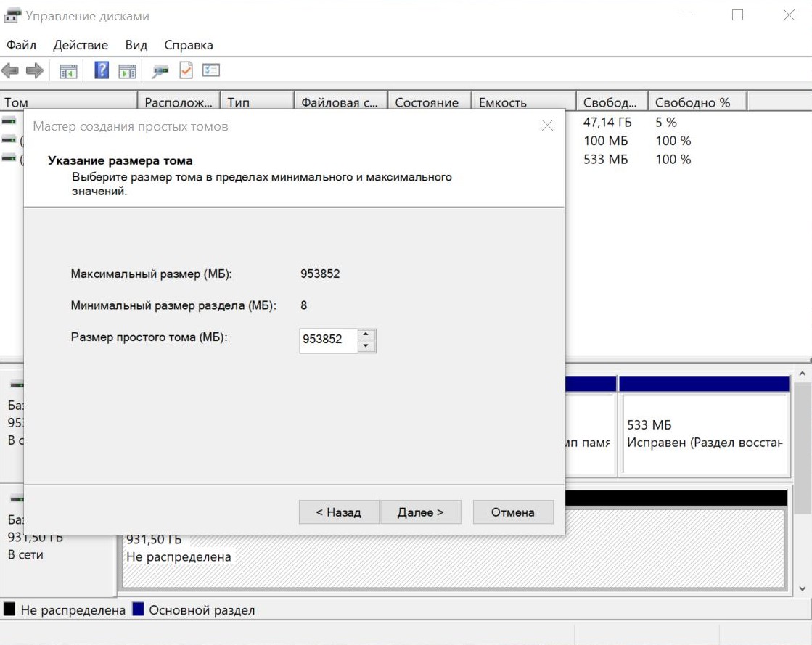Image resolution: width=812 pixels, height=645 pixels.
Task: Click the Disk Management app icon in title bar
Action: [12, 16]
